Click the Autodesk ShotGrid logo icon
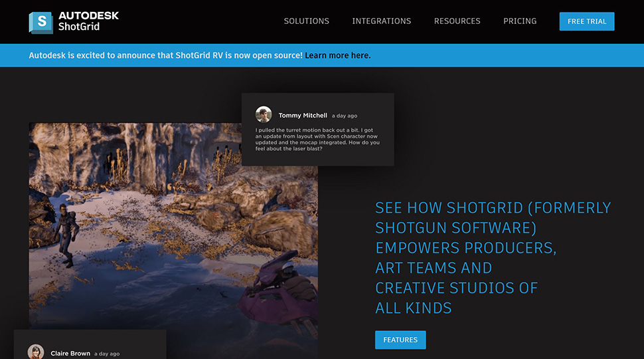The height and width of the screenshot is (359, 644). 41,22
